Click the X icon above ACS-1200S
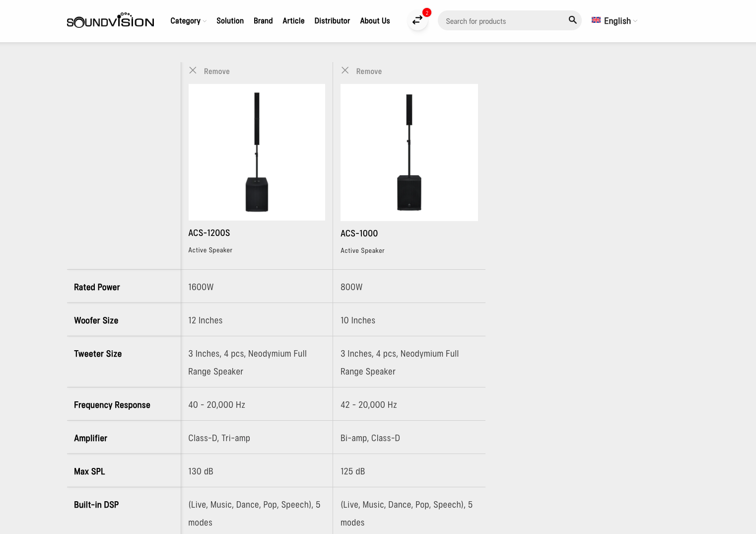 (193, 71)
